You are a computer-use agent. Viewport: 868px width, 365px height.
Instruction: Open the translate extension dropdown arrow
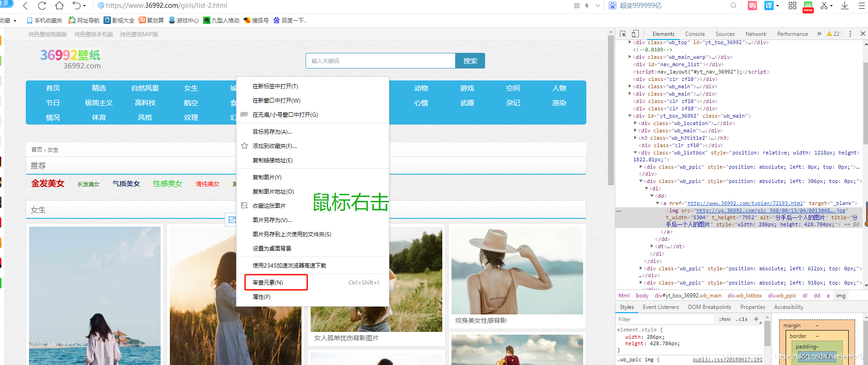[777, 6]
